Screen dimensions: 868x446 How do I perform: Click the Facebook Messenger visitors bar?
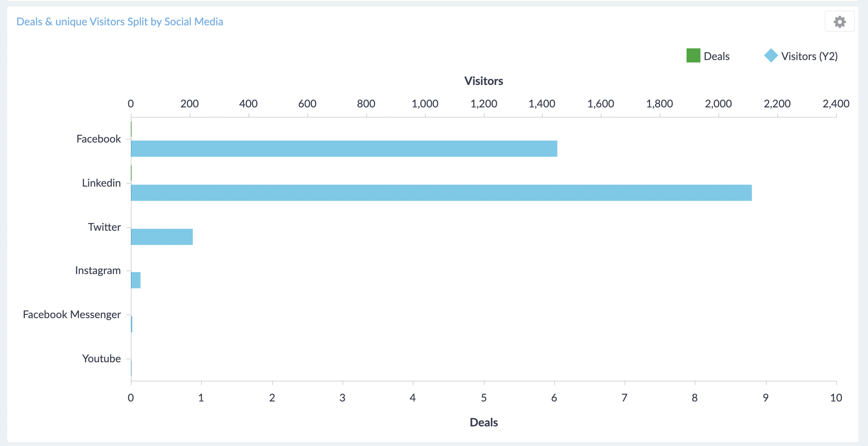132,324
